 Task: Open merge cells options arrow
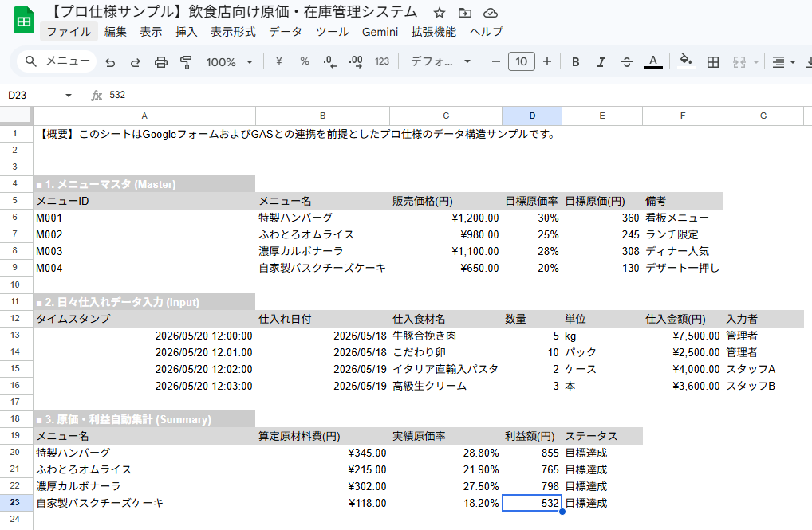pos(756,62)
